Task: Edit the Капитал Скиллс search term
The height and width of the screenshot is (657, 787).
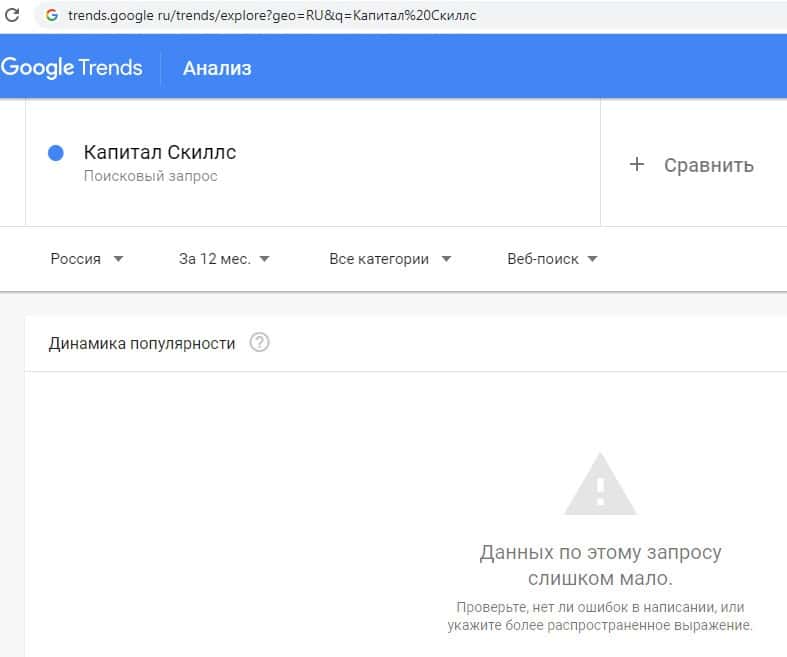Action: [160, 153]
